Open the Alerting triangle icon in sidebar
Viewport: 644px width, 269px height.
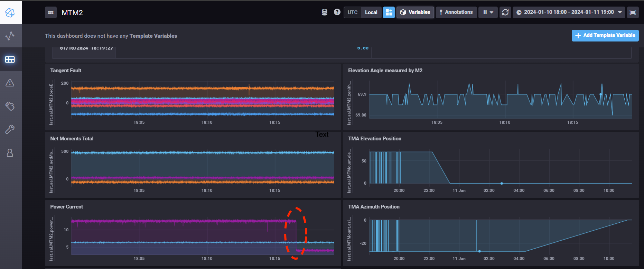point(10,83)
